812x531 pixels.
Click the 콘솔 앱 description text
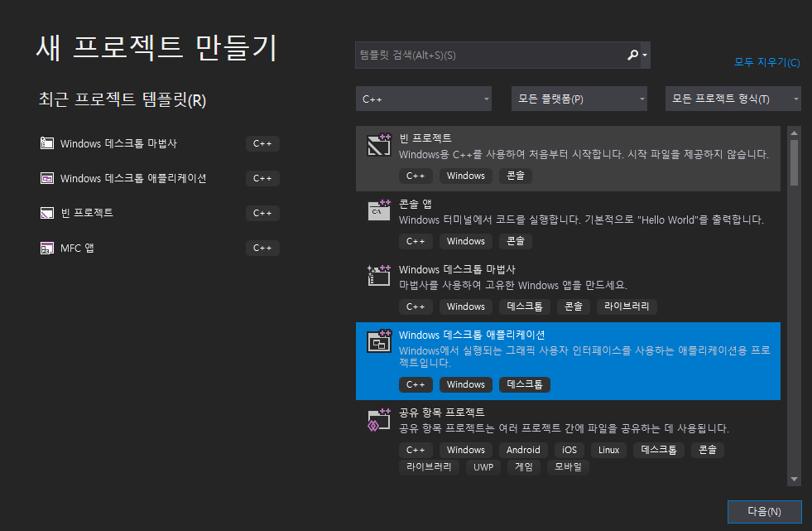pos(581,220)
